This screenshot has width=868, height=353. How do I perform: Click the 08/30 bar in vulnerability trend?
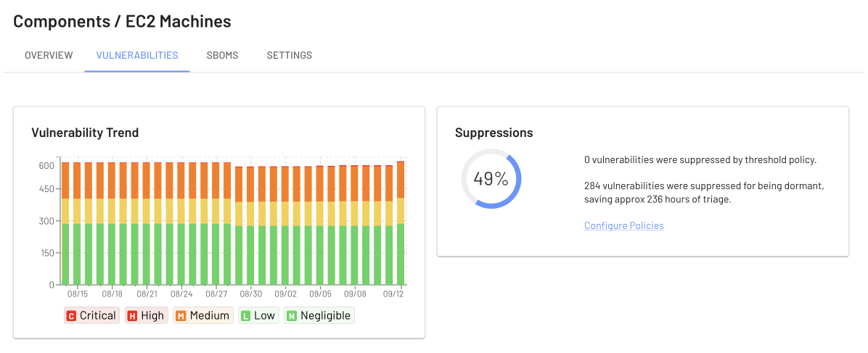click(x=250, y=225)
